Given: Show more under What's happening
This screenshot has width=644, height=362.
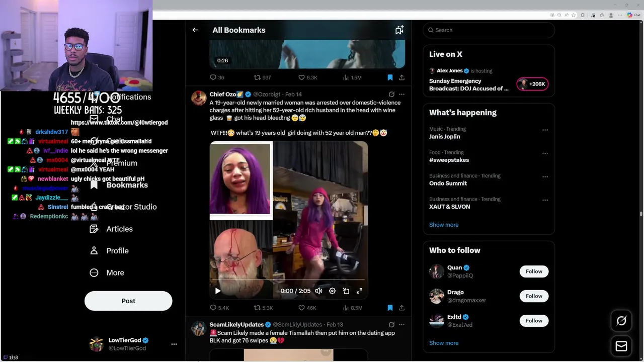Looking at the screenshot, I should pyautogui.click(x=444, y=225).
